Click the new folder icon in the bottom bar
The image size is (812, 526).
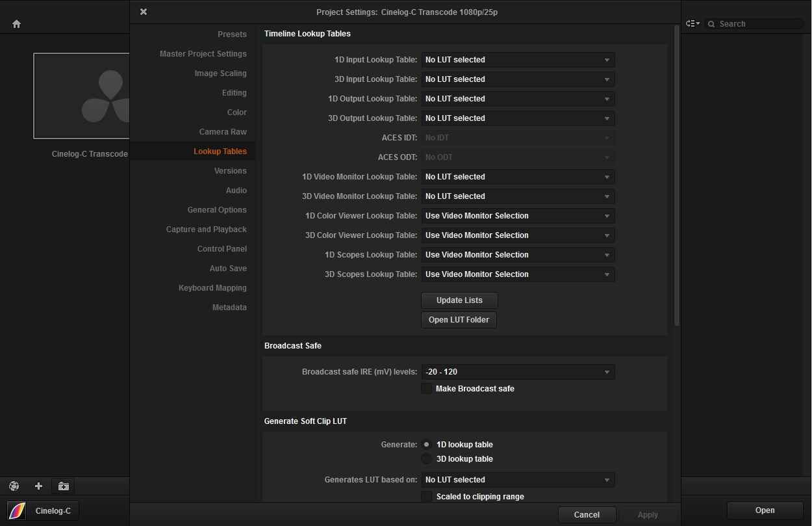coord(63,486)
